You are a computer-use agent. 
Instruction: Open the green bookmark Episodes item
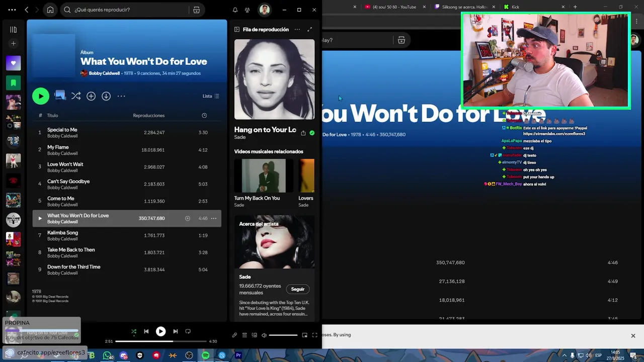(x=13, y=82)
